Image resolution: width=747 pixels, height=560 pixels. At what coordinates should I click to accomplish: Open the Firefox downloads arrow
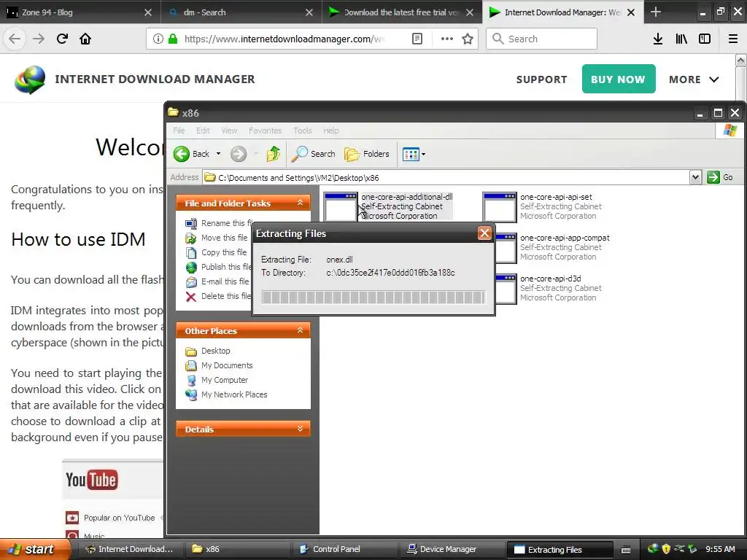click(657, 39)
